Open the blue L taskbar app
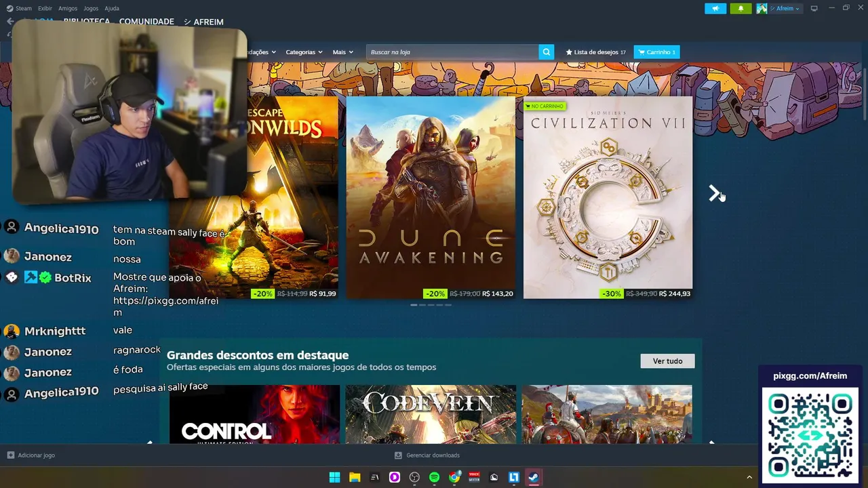 [514, 477]
